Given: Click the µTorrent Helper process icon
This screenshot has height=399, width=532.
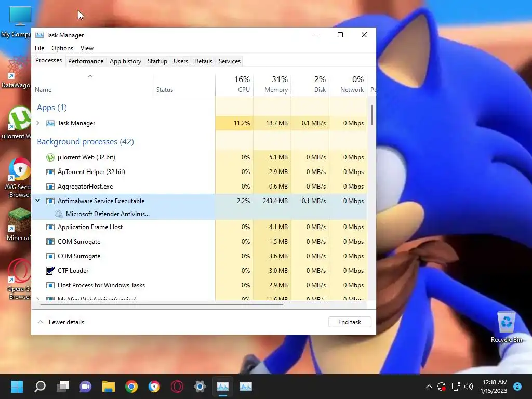Looking at the screenshot, I should coord(50,172).
